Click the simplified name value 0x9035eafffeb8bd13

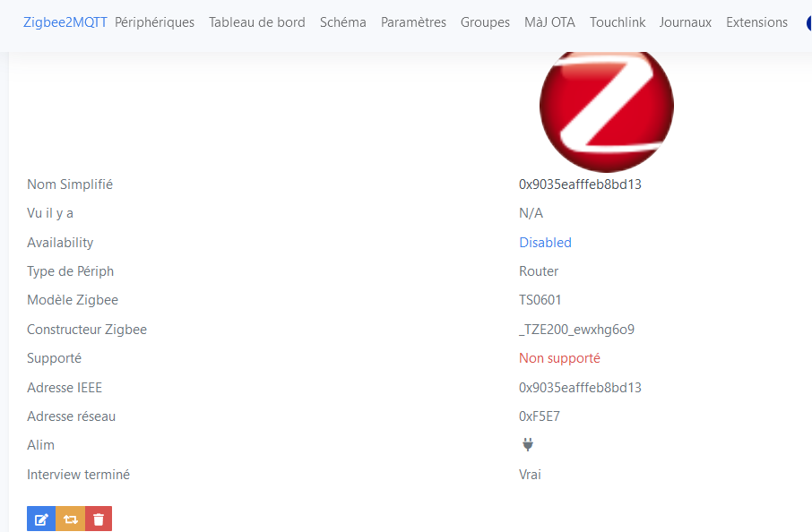click(580, 184)
